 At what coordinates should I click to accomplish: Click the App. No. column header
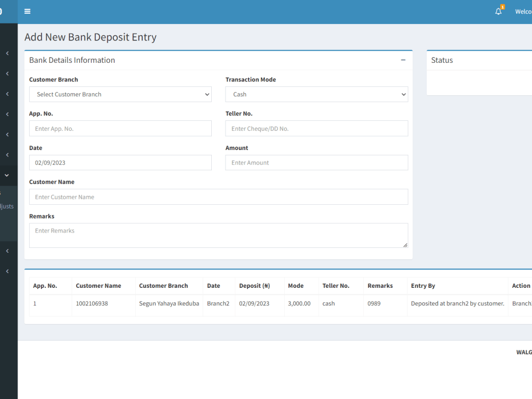(x=45, y=286)
